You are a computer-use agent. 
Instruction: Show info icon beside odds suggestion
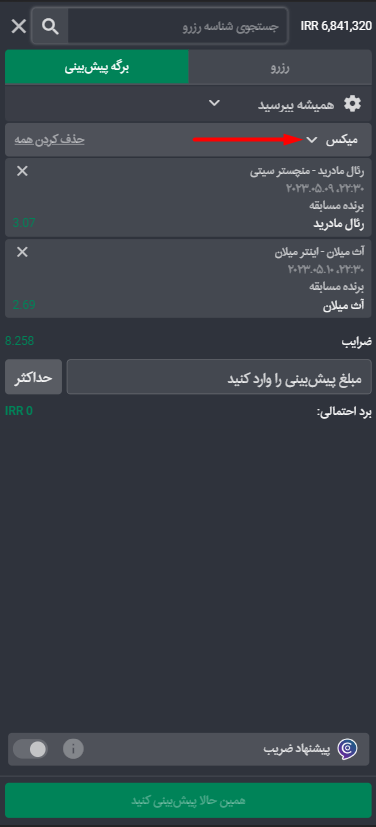(73, 748)
